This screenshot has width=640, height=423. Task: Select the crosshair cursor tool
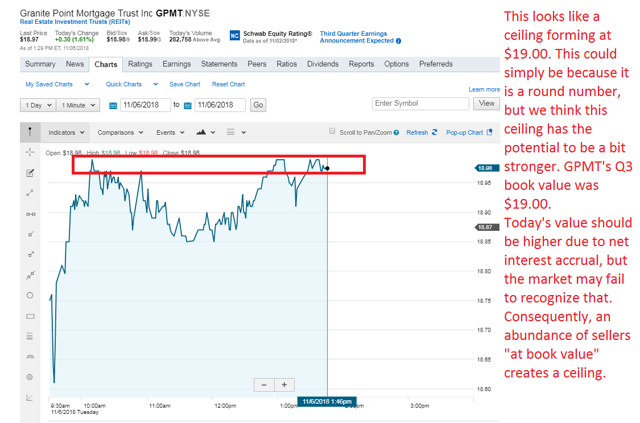click(x=30, y=152)
